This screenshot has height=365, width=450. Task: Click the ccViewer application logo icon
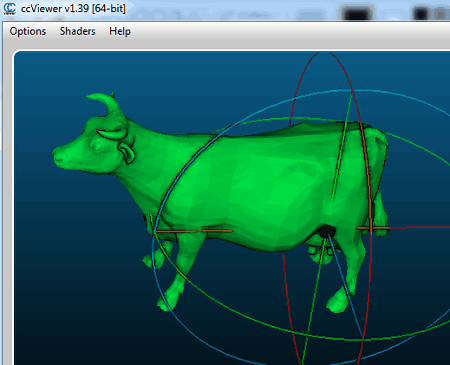click(x=9, y=8)
